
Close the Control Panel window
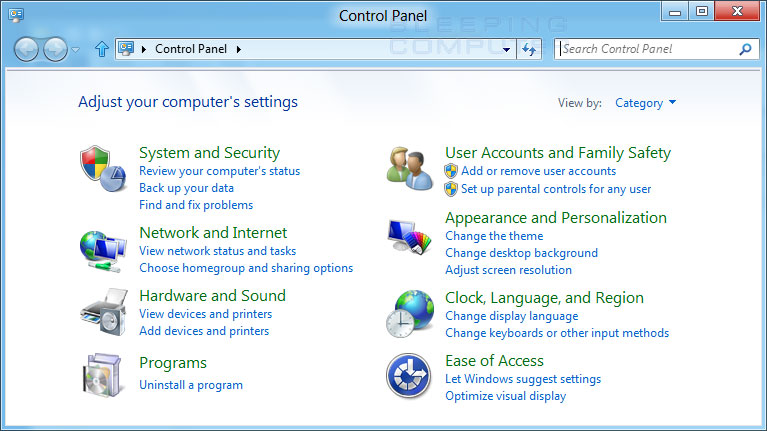click(x=738, y=11)
